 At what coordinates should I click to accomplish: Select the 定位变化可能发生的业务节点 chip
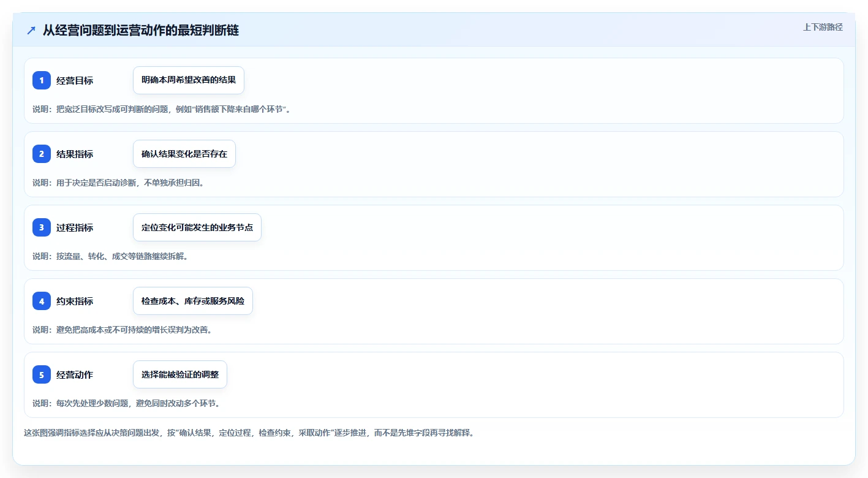pos(197,227)
